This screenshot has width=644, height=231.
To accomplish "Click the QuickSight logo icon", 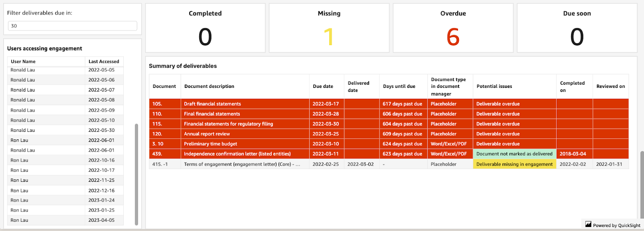I will tap(588, 224).
